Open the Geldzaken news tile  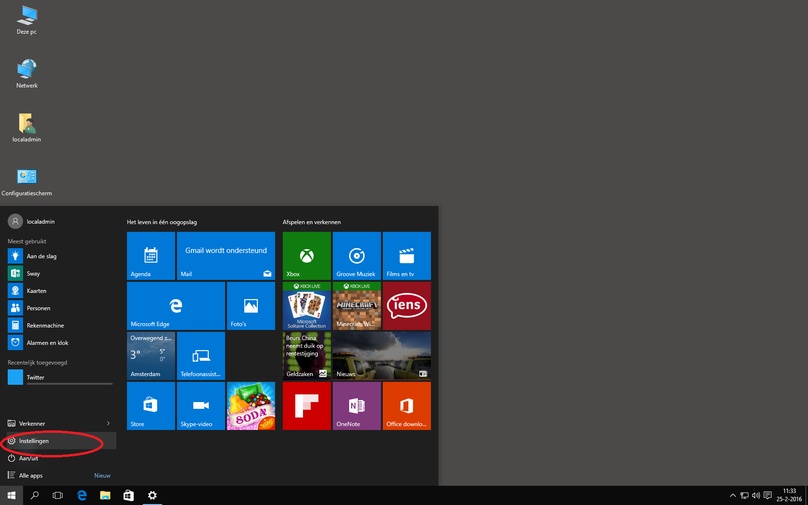point(307,356)
